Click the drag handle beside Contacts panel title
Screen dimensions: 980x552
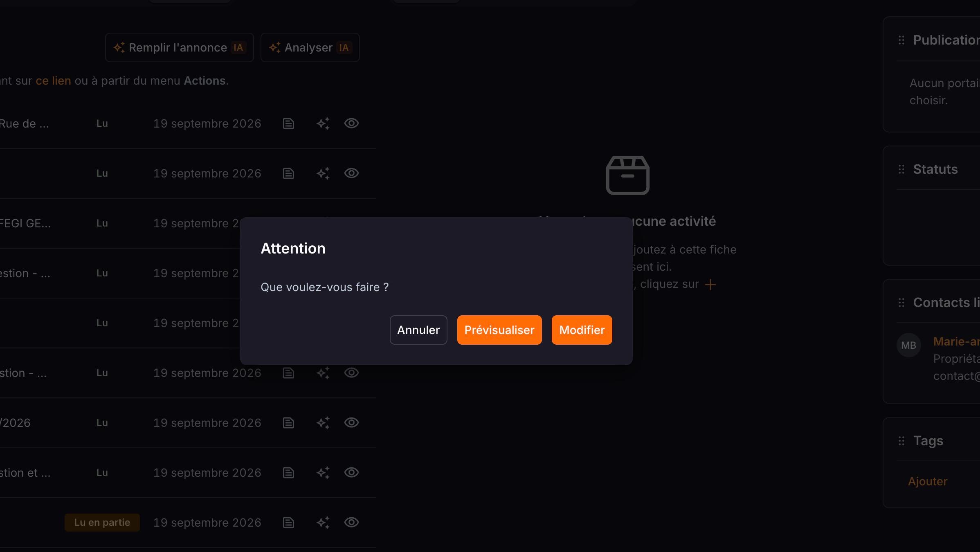901,303
